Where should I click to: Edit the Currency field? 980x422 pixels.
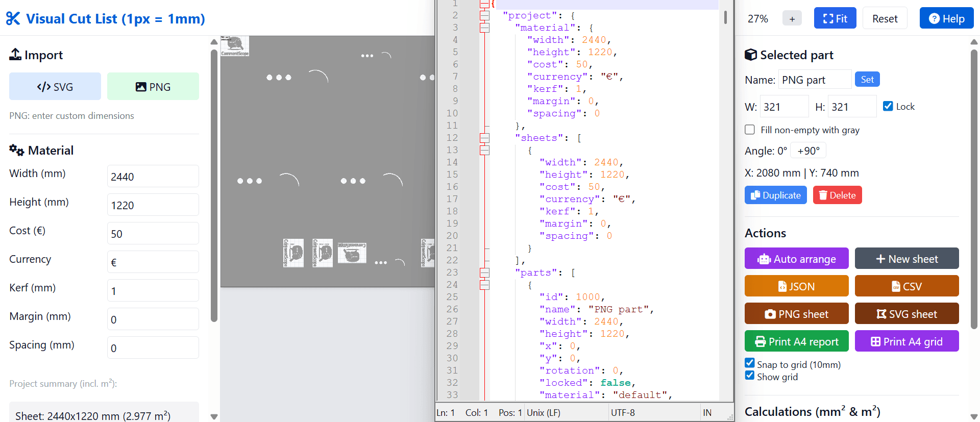[x=153, y=262]
